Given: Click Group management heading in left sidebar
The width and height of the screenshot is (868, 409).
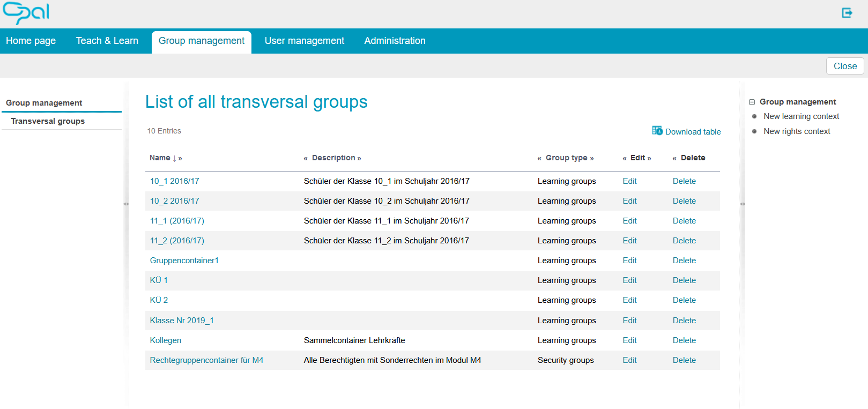Looking at the screenshot, I should 44,103.
